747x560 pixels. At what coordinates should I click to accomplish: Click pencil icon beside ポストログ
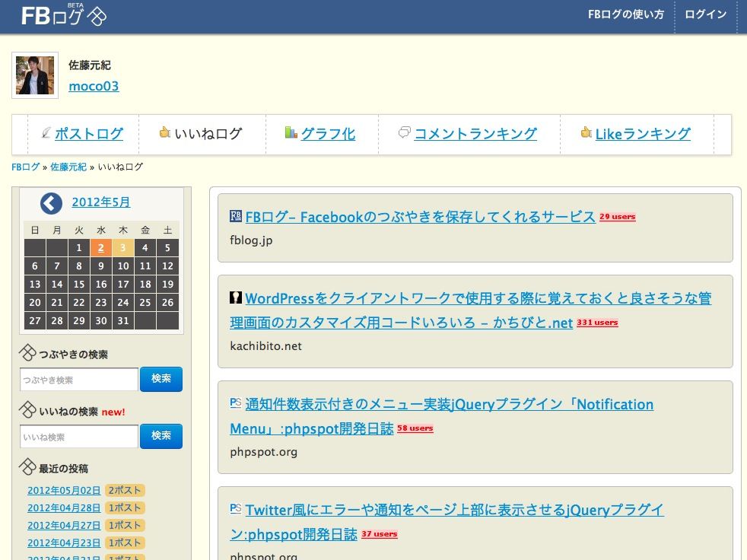(46, 133)
